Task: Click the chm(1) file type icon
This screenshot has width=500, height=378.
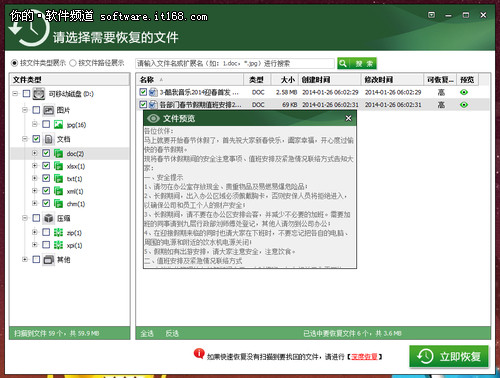Action: [59, 204]
